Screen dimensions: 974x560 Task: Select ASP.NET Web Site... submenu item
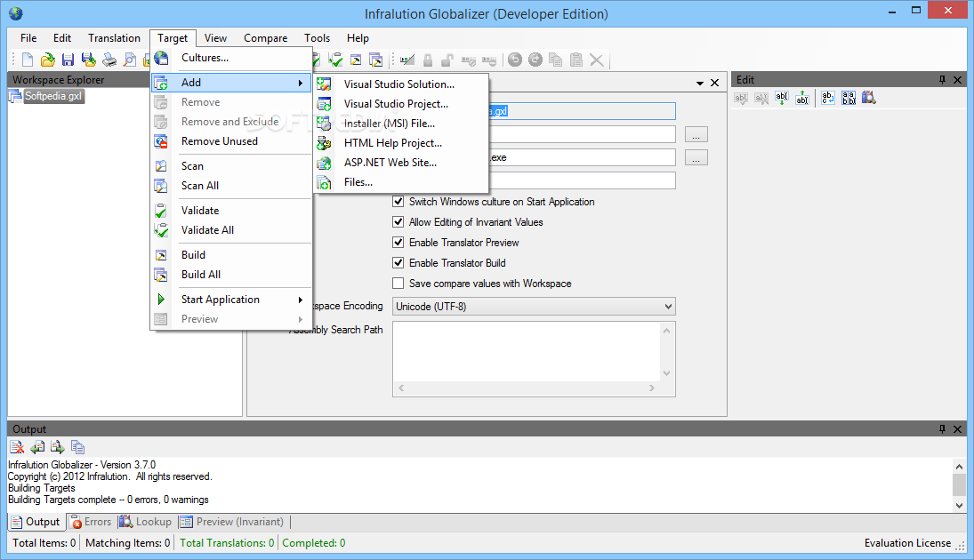401,163
